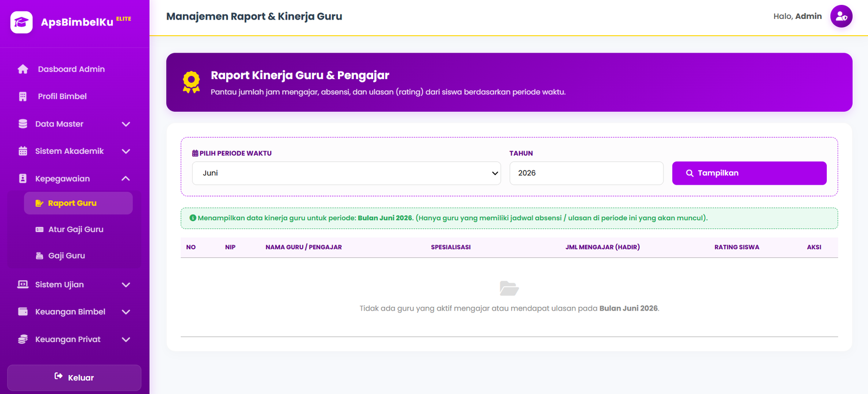The height and width of the screenshot is (394, 868).
Task: Click the NIP column header
Action: (x=231, y=247)
